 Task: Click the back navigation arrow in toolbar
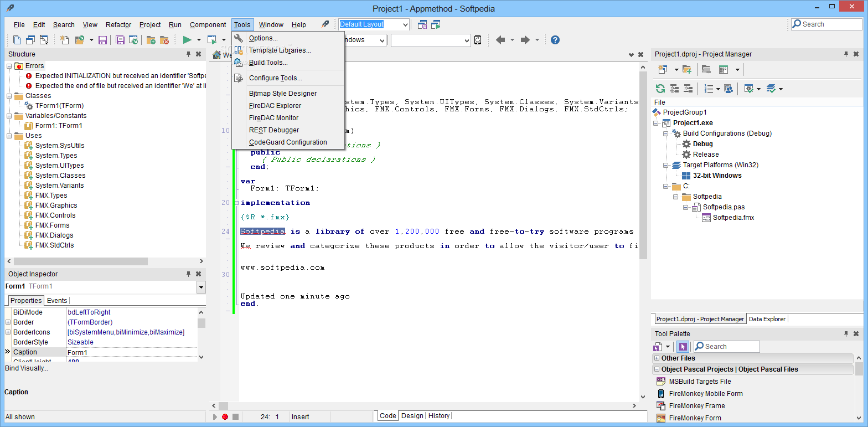pyautogui.click(x=500, y=40)
